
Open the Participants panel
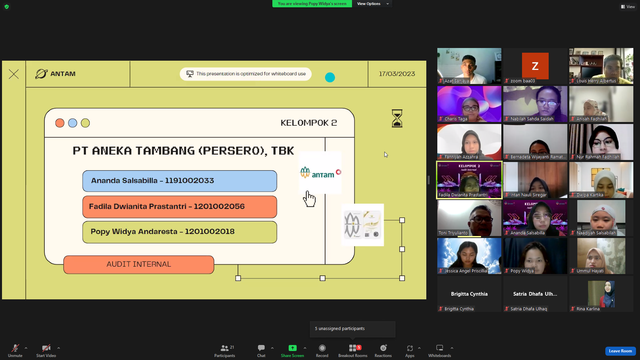pos(224,350)
